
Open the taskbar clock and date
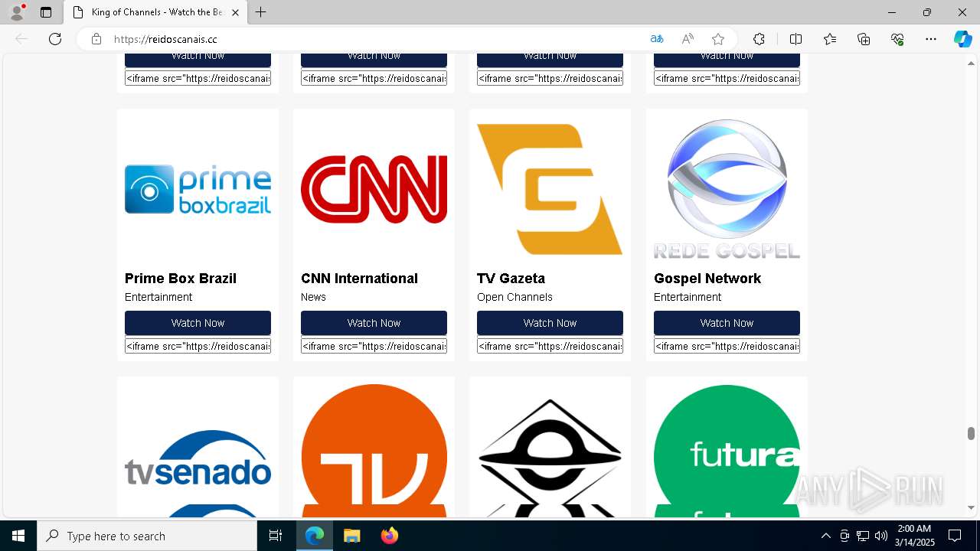point(915,536)
